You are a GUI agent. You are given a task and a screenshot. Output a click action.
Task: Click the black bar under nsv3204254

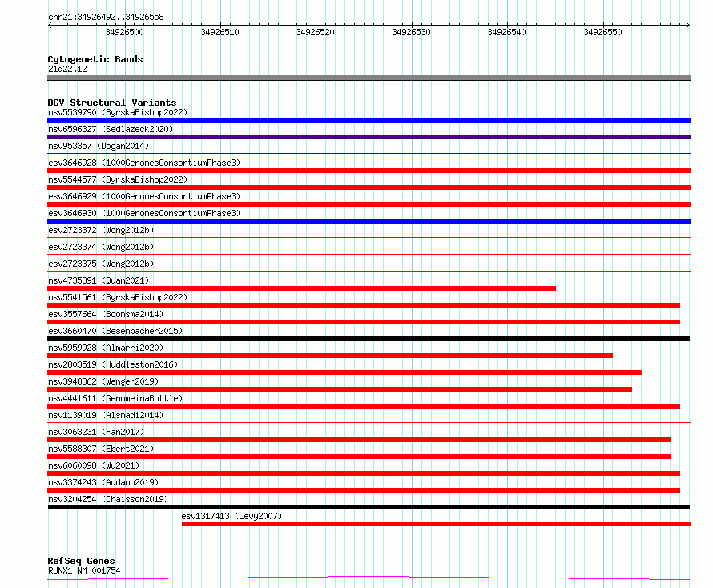[369, 507]
